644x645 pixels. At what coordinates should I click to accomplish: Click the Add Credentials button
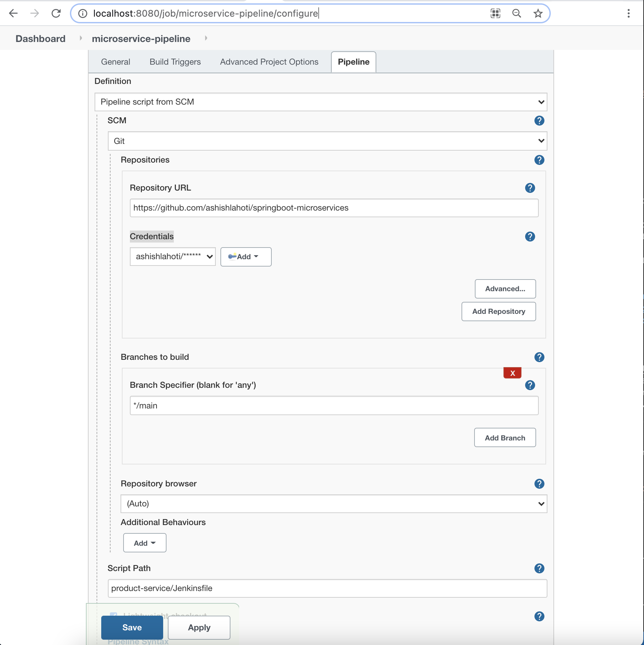coord(245,257)
